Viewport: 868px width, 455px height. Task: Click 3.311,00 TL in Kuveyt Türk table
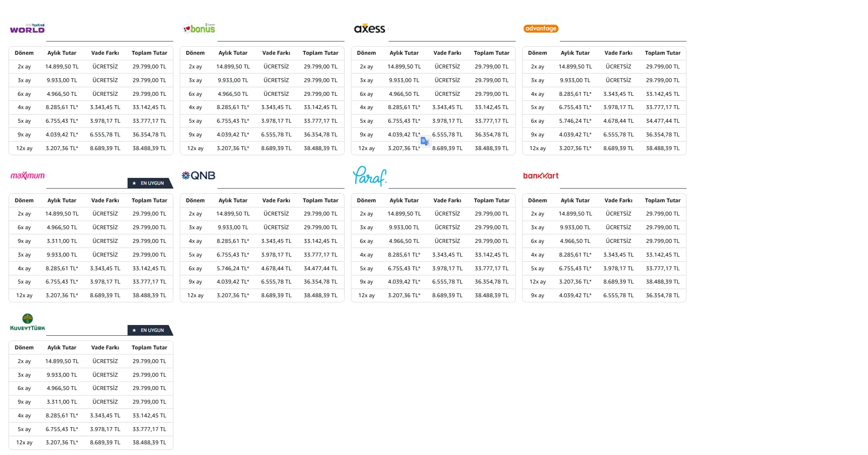pos(62,402)
